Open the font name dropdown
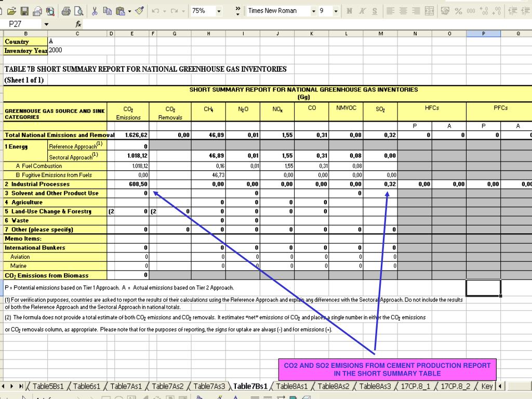The image size is (532, 399). point(313,11)
